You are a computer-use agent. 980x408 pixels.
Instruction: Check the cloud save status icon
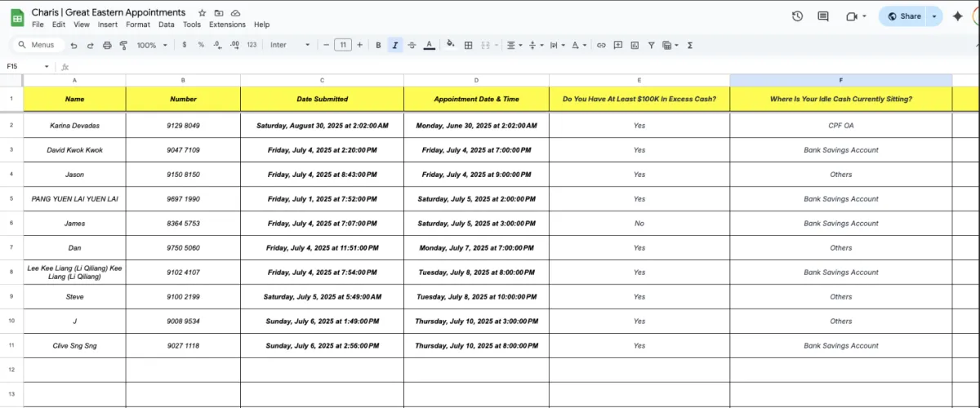(236, 13)
